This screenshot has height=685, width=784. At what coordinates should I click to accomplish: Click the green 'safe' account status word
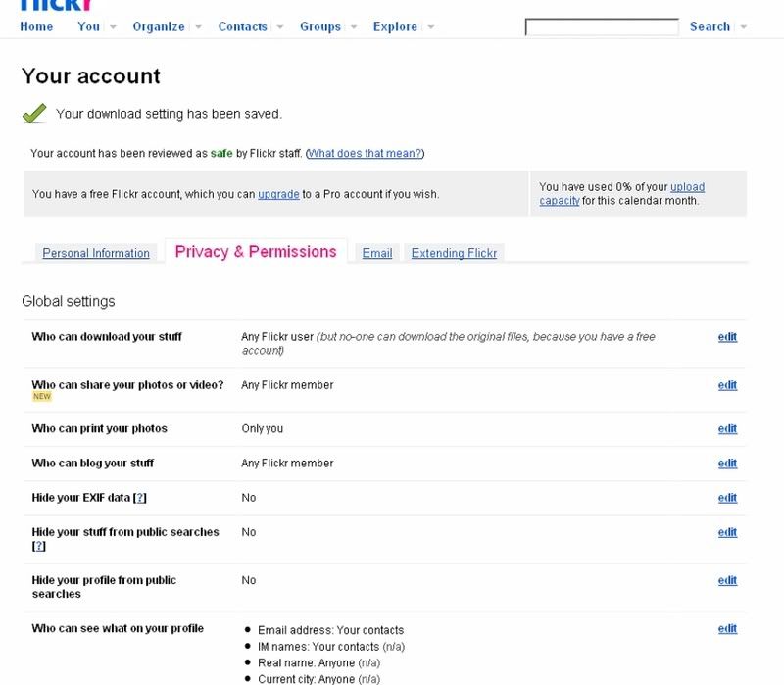[x=221, y=153]
